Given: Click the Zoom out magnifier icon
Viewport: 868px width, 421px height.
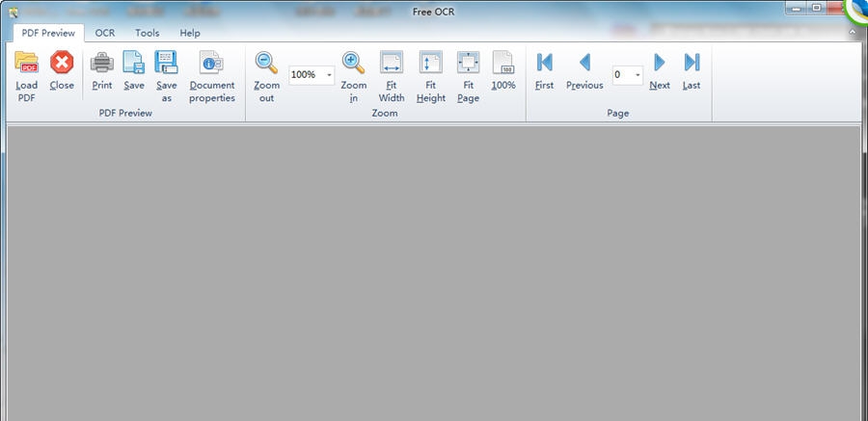Looking at the screenshot, I should [x=266, y=62].
